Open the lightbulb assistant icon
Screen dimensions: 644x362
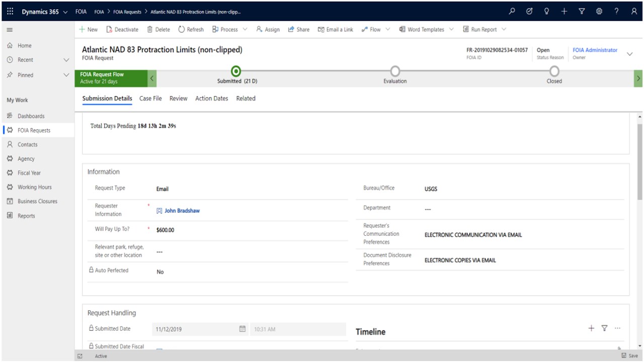coord(547,12)
